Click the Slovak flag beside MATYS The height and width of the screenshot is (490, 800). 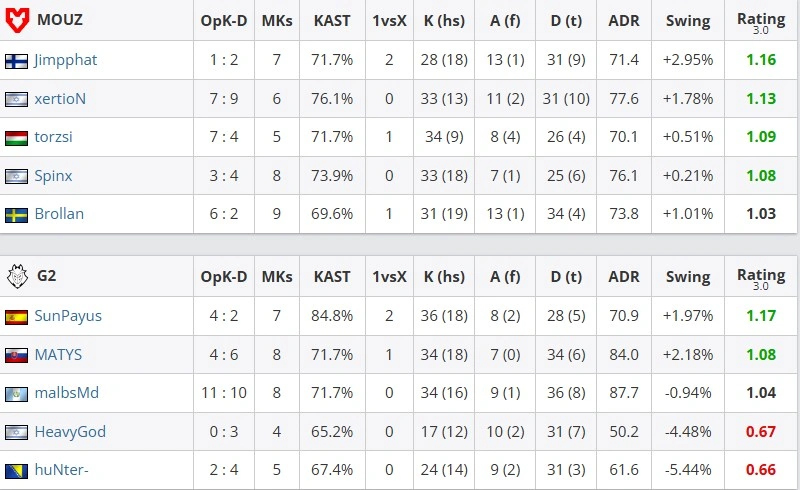[16, 355]
